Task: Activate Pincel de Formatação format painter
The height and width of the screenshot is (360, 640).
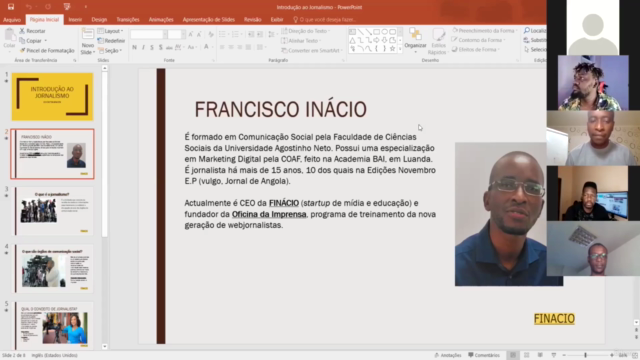Action: coord(47,51)
